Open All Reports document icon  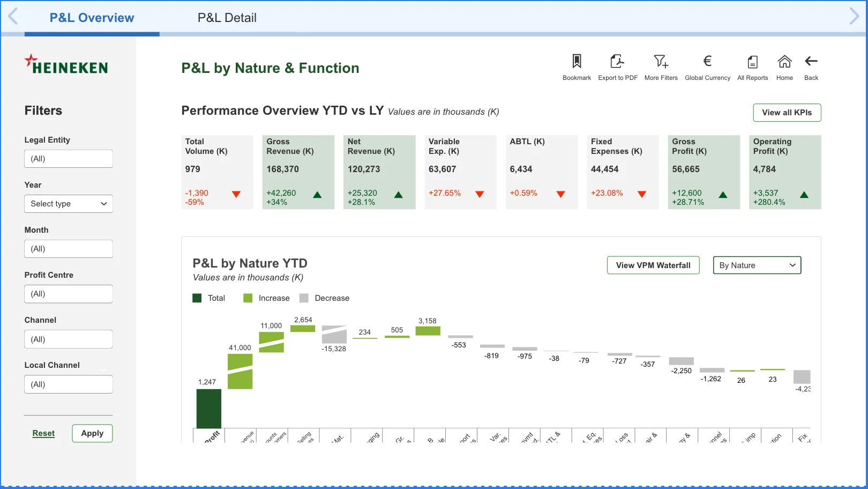point(752,62)
